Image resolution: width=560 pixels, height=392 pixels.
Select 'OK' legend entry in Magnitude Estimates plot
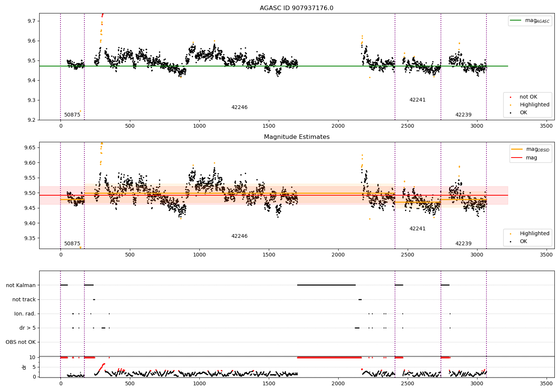(523, 242)
